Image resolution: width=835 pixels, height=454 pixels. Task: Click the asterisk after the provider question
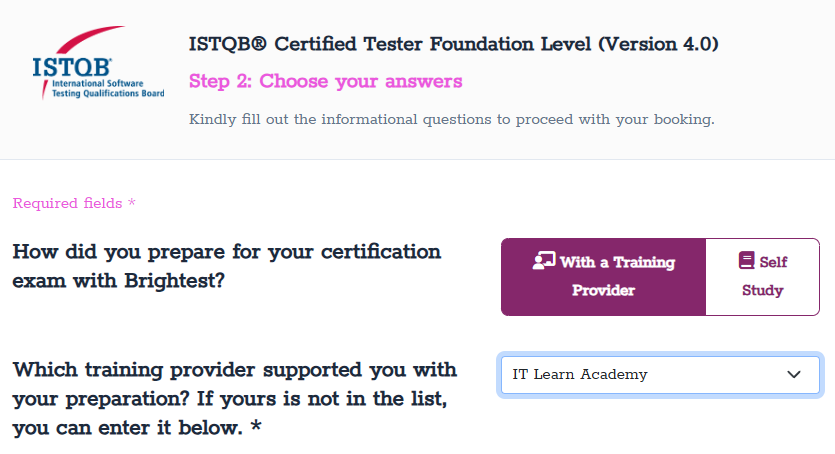pos(256,429)
